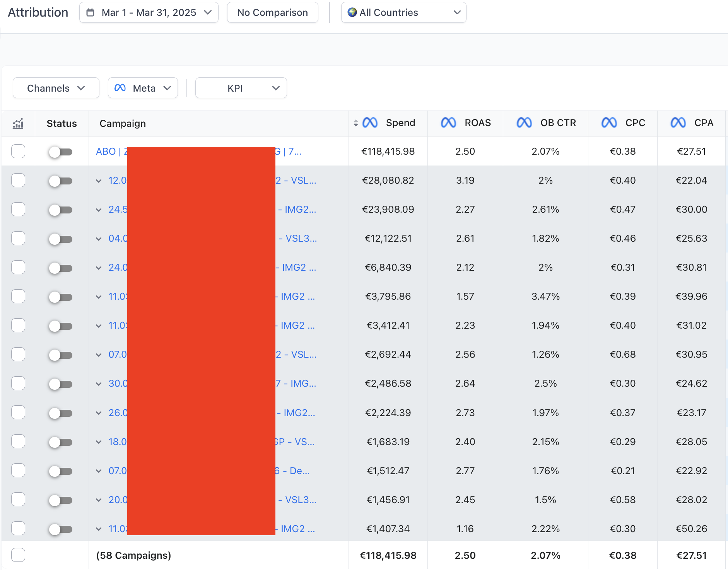Open the All Countries dropdown

(403, 12)
